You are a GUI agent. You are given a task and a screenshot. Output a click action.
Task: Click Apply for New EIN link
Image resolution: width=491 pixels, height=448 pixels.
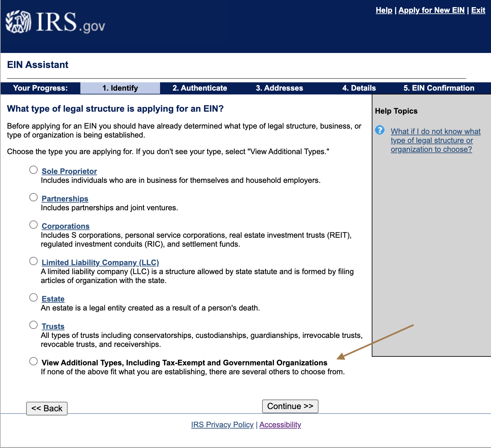(431, 10)
